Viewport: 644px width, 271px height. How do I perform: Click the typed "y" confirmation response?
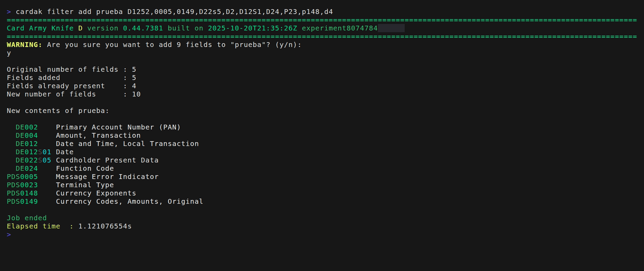9,53
